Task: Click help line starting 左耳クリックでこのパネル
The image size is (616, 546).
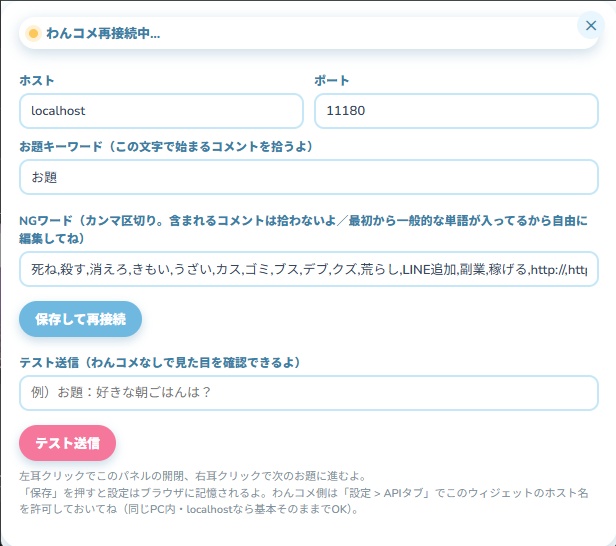Action: pyautogui.click(x=193, y=476)
